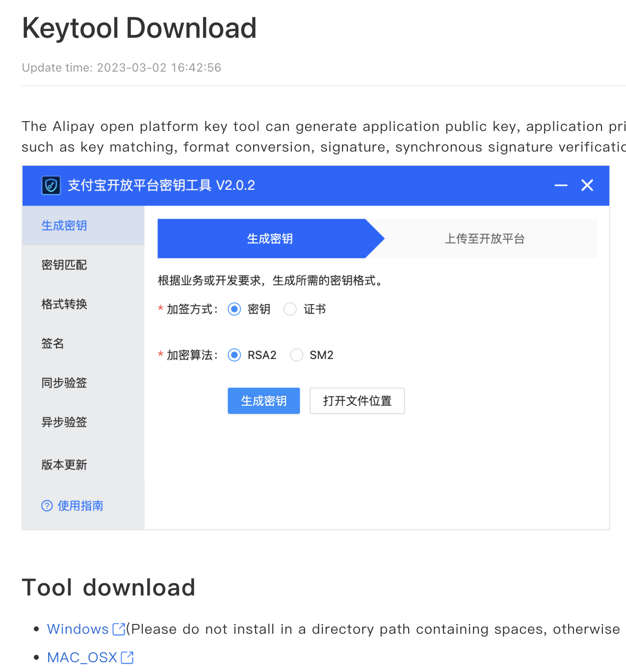Switch to the 上传至开放平台 step tab
Viewport: 626px width, 672px height.
(485, 238)
